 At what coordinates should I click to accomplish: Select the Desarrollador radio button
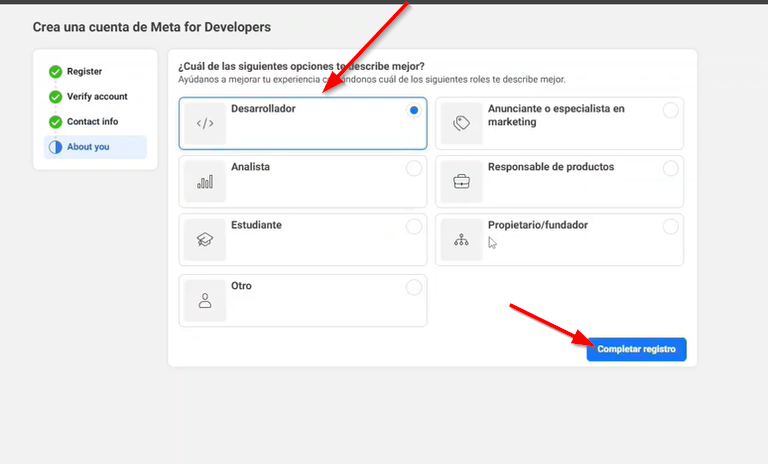pos(414,110)
